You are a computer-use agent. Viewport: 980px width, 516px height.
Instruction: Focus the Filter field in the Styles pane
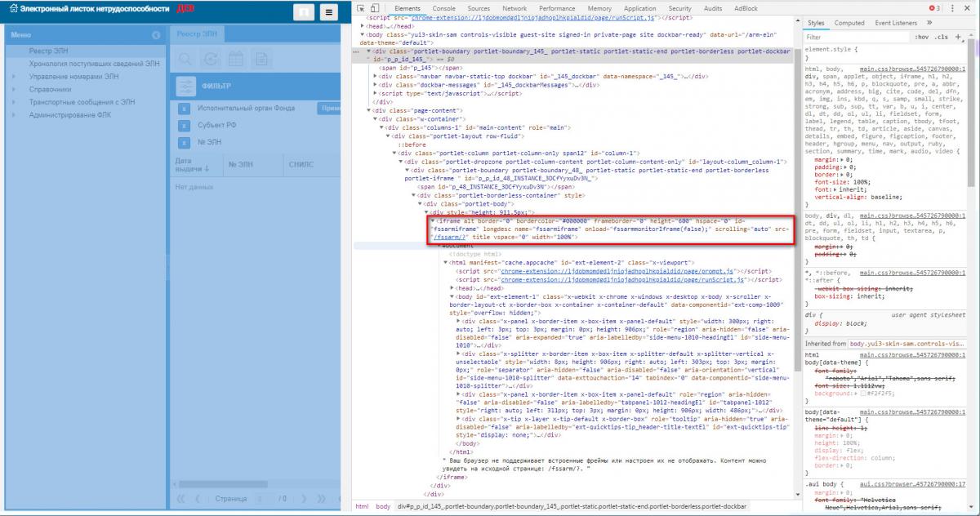tap(857, 37)
